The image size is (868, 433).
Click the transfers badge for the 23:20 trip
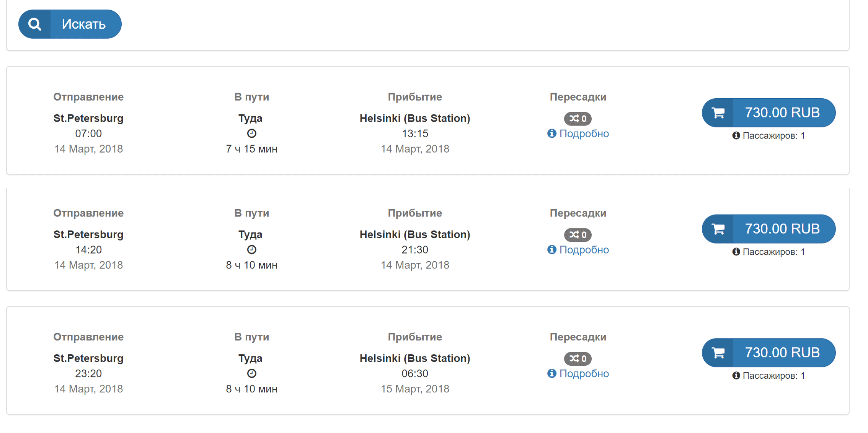point(578,358)
